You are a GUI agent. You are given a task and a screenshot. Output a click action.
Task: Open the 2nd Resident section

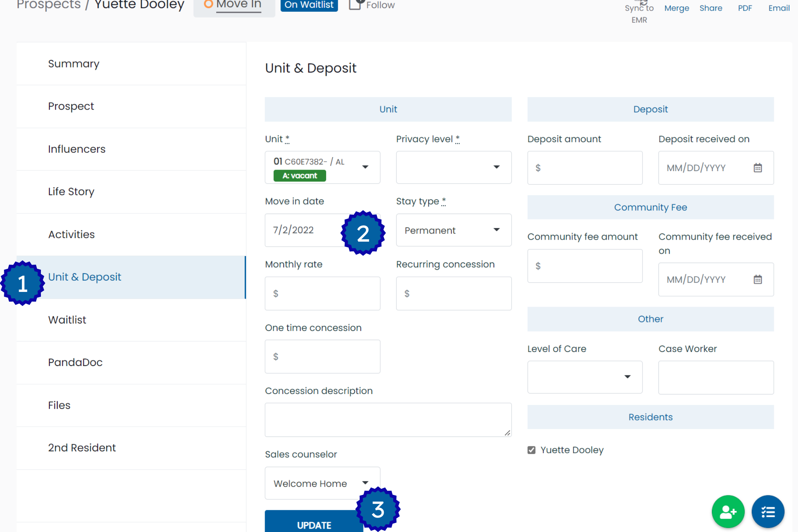point(131,448)
